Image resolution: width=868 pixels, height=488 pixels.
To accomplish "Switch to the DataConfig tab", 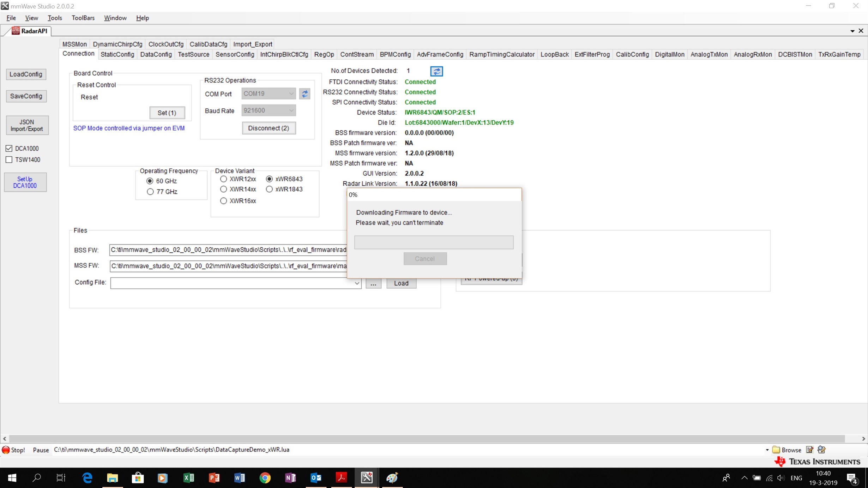I will (156, 54).
